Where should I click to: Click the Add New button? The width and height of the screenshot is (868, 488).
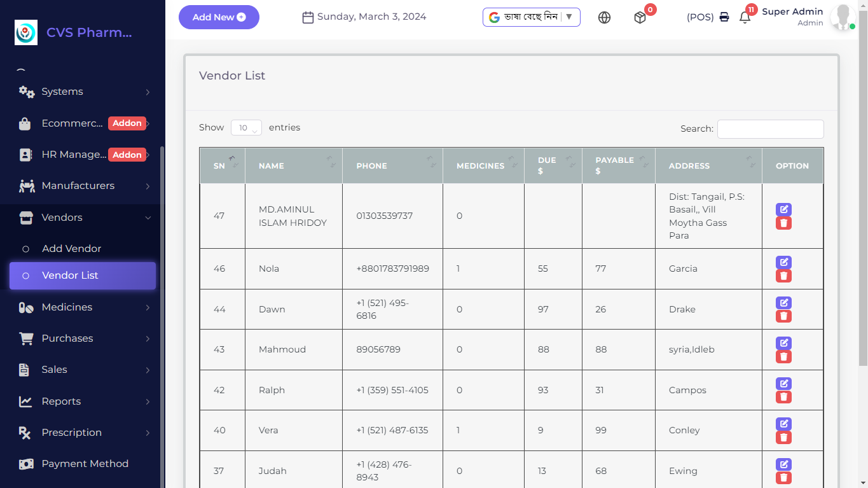point(219,17)
